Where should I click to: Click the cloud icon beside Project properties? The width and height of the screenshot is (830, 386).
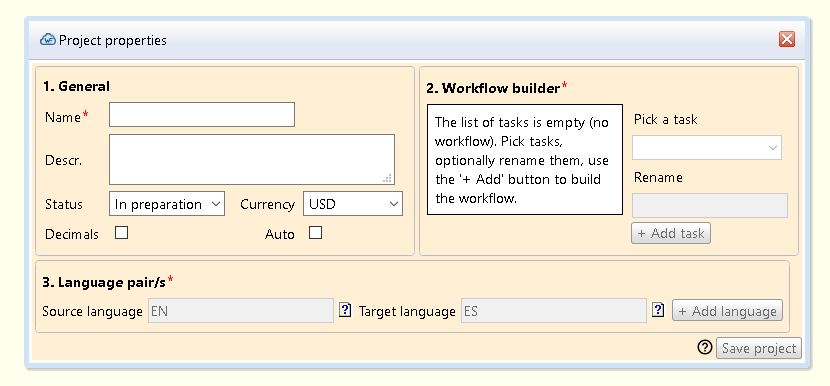coord(48,40)
